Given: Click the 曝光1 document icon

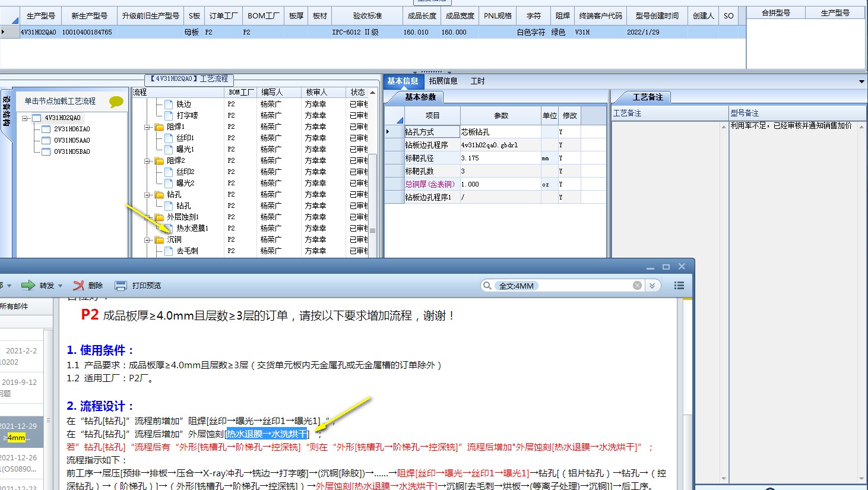Looking at the screenshot, I should (169, 149).
